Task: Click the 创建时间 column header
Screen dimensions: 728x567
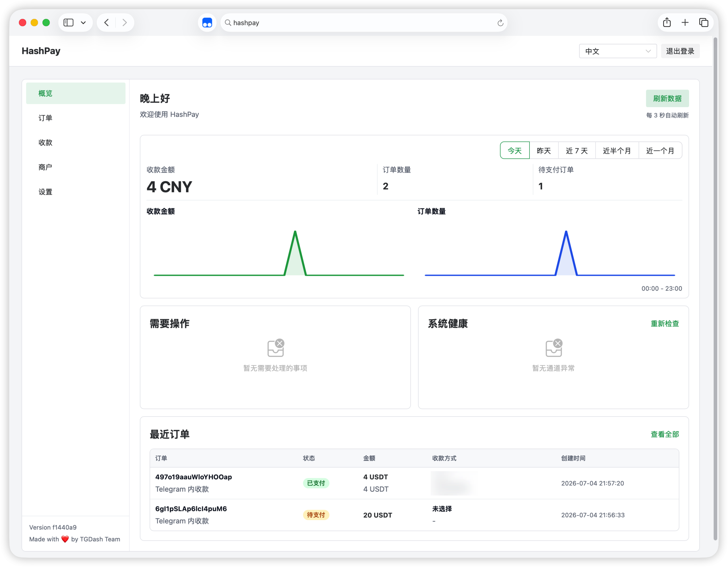Action: pyautogui.click(x=573, y=458)
